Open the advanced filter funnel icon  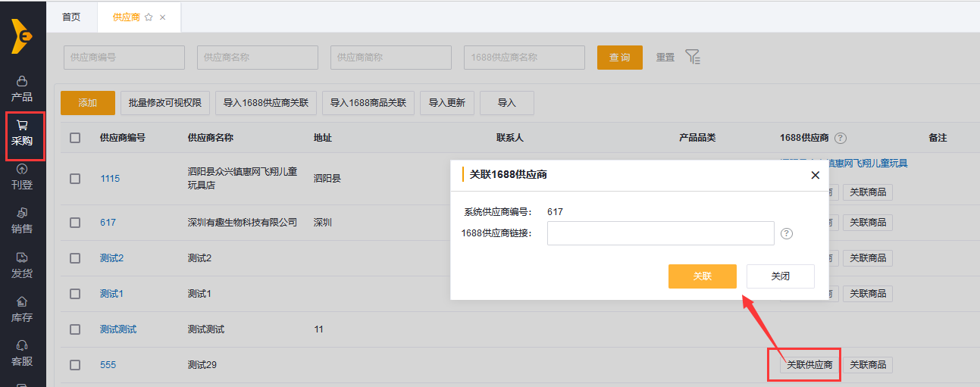(x=693, y=58)
